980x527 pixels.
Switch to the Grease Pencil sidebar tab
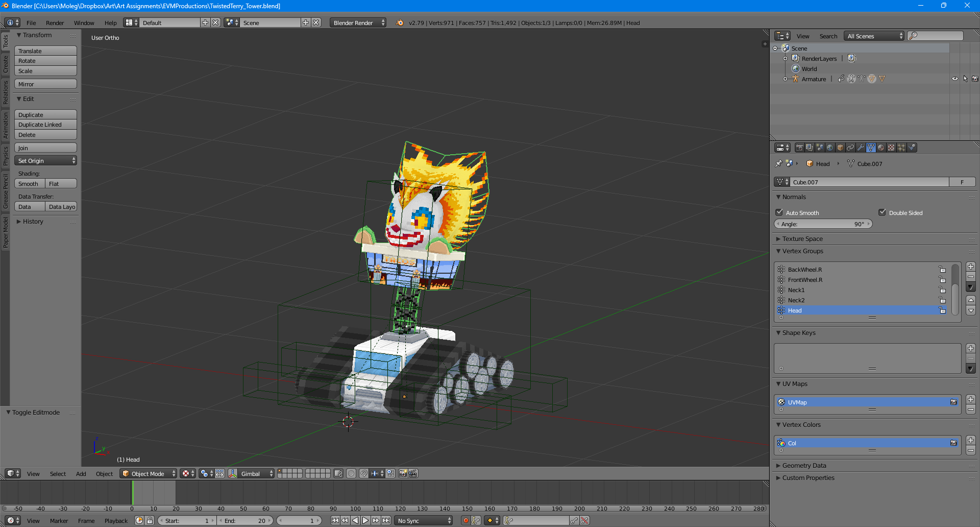[x=6, y=191]
